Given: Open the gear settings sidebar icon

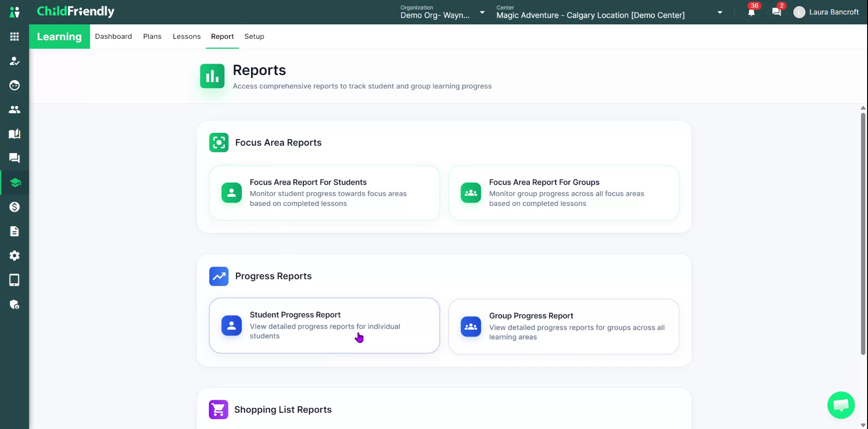Looking at the screenshot, I should click(14, 256).
